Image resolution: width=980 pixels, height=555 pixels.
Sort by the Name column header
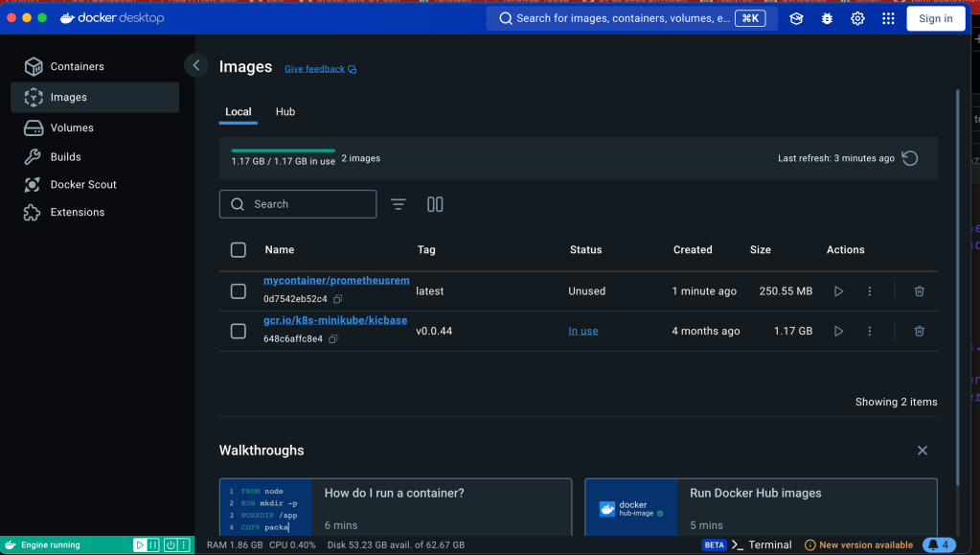coord(280,249)
